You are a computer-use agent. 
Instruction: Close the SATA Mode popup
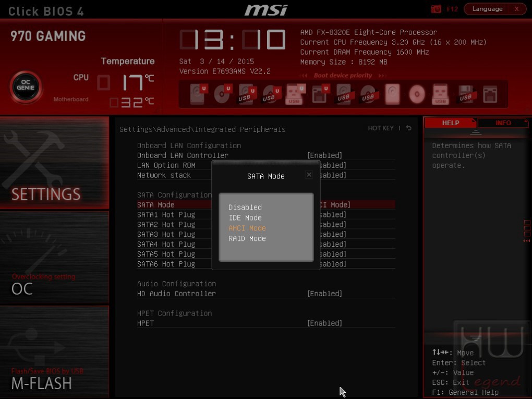click(x=309, y=175)
